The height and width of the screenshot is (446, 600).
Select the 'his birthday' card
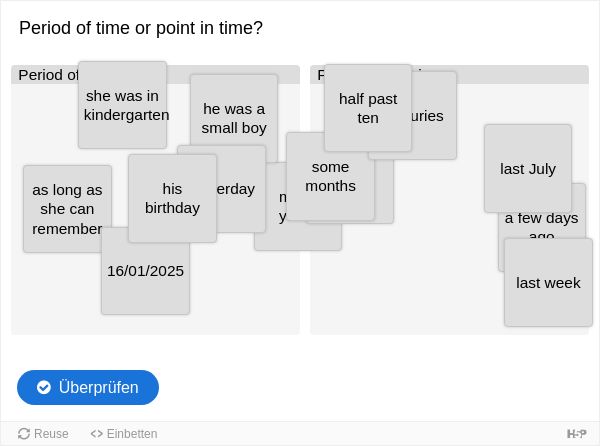point(173,198)
